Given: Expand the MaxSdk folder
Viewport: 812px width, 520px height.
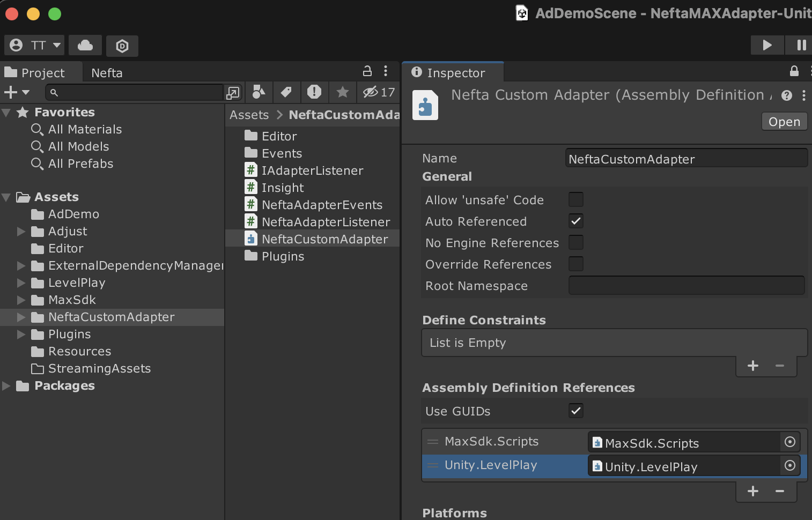Looking at the screenshot, I should [21, 300].
